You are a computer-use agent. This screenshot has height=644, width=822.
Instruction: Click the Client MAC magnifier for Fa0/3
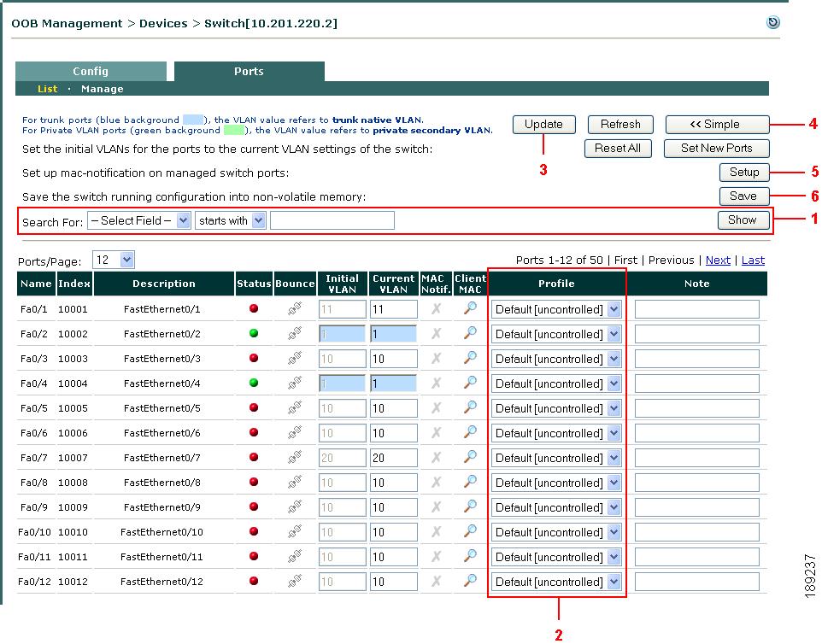[470, 359]
